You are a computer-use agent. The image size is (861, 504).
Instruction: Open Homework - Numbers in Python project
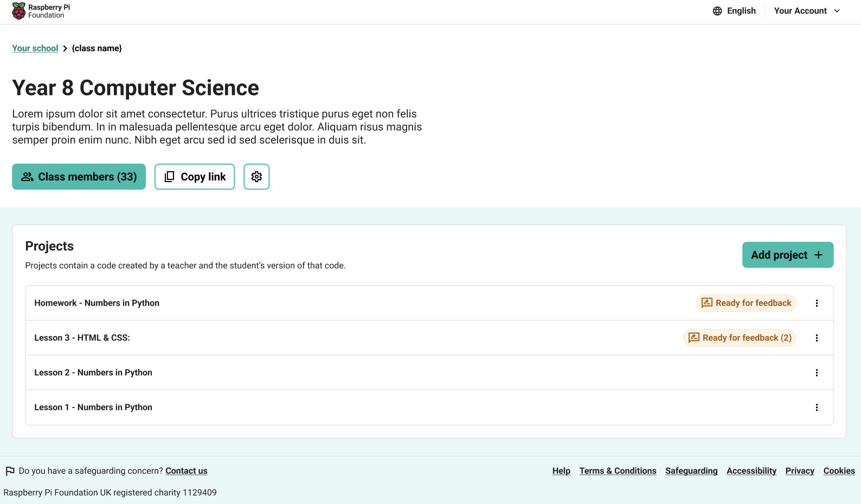tap(97, 303)
